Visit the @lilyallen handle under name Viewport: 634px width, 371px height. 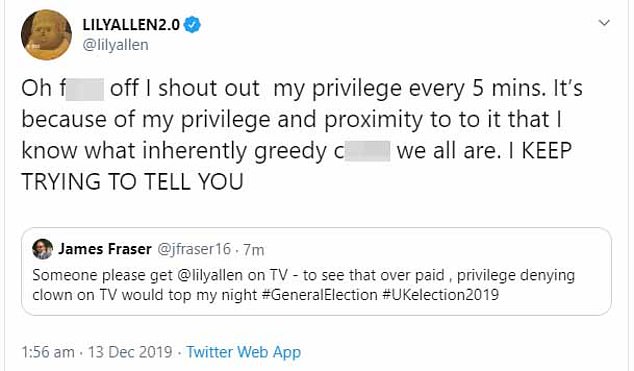click(x=115, y=44)
